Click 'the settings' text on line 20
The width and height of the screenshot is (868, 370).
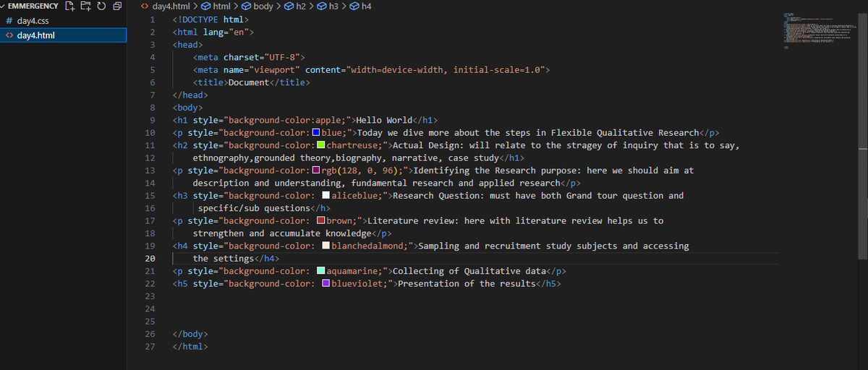pos(223,258)
